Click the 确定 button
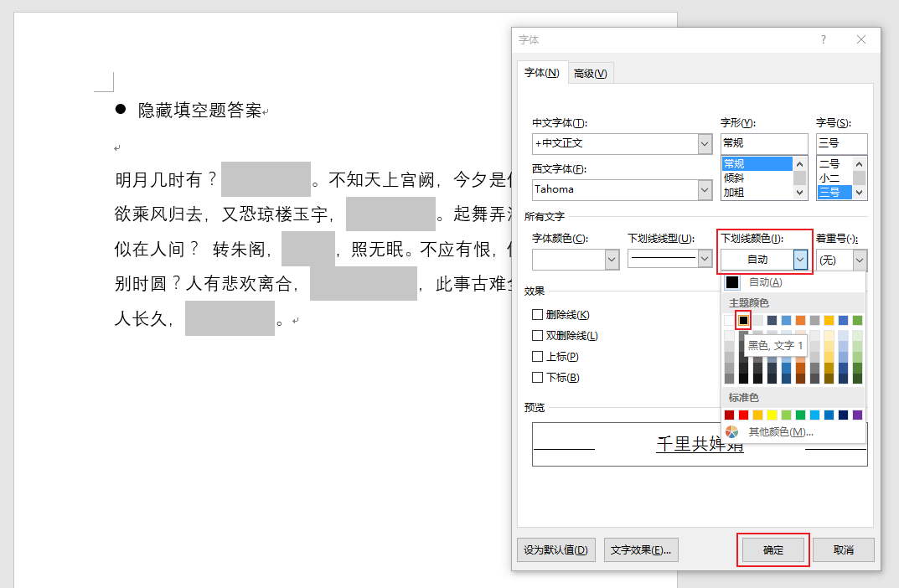The image size is (899, 588). pyautogui.click(x=772, y=550)
